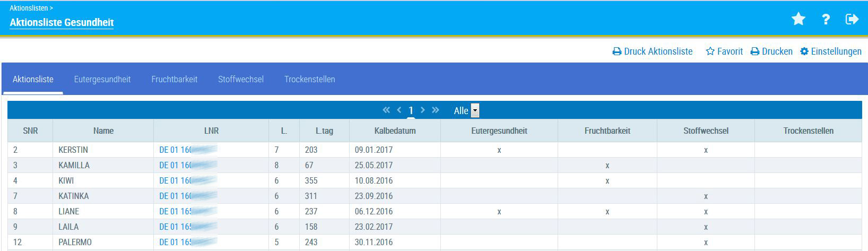Open Einstellungen settings
This screenshot has width=868, height=251.
coord(831,51)
